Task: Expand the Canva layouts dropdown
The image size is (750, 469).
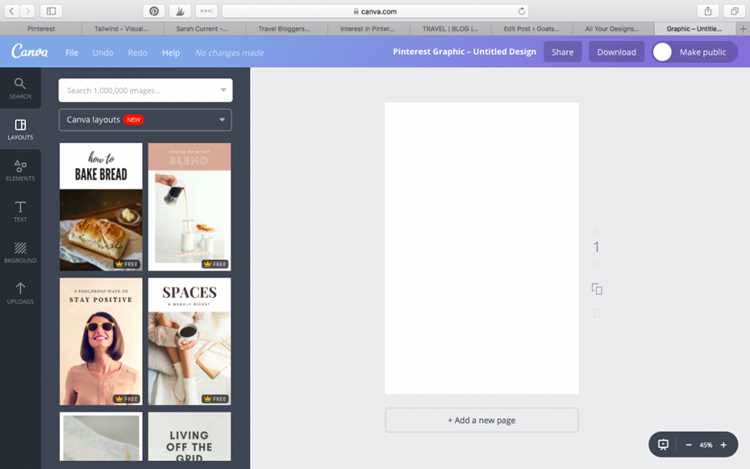Action: click(x=145, y=120)
